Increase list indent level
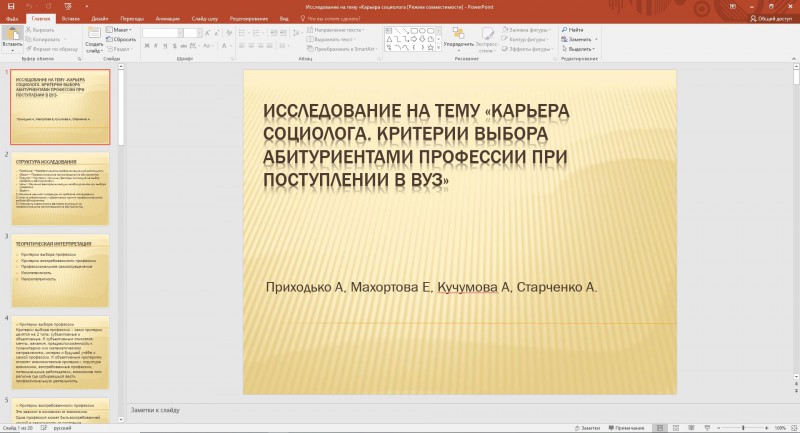The width and height of the screenshot is (800, 433). click(x=284, y=33)
